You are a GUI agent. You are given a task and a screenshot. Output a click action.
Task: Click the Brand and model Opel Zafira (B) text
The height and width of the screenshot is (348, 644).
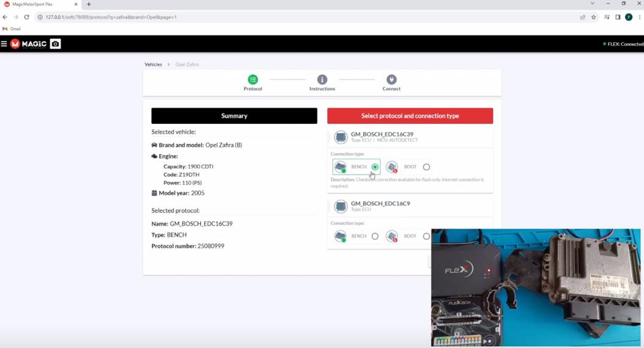(197, 145)
